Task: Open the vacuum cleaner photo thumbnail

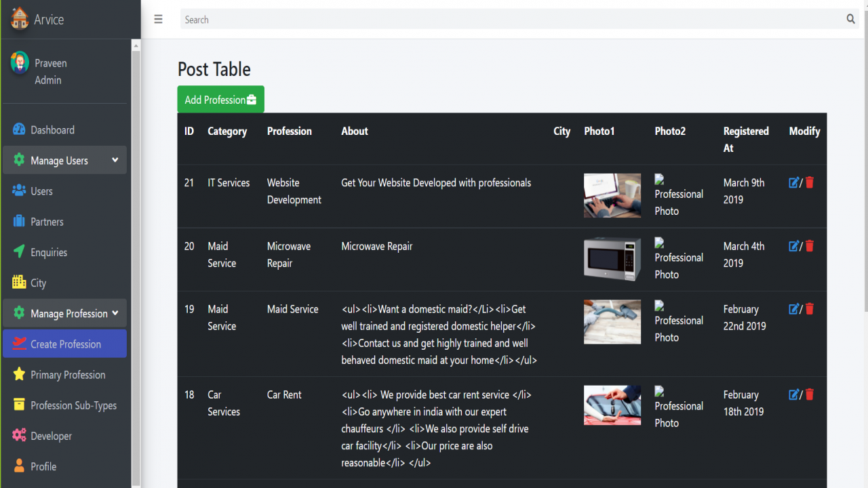Action: (x=612, y=322)
